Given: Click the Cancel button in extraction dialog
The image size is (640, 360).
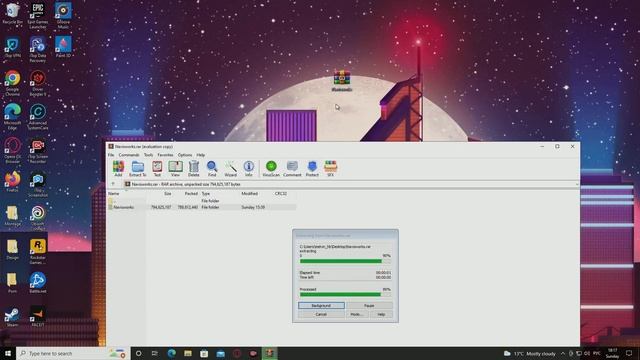Looking at the screenshot, I should tap(321, 314).
